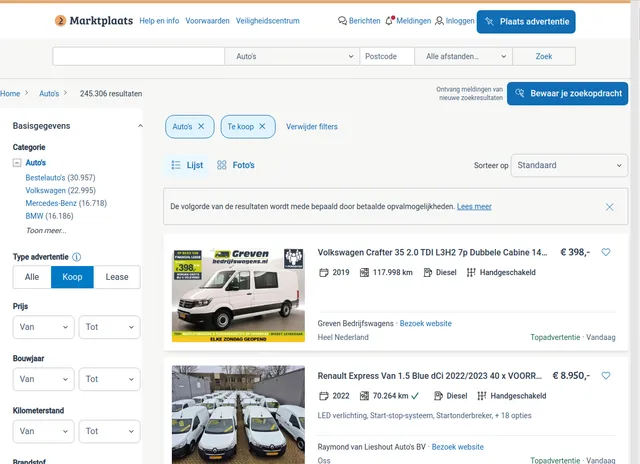This screenshot has height=464, width=640.
Task: Visit Greven Bedrijfswagens website link
Action: click(425, 323)
